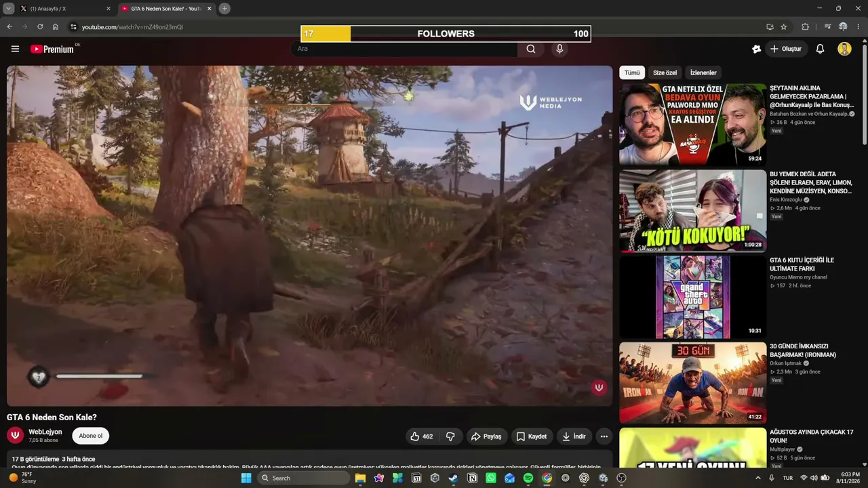Open a new browser tab
Image resolution: width=868 pixels, height=488 pixels.
point(224,9)
